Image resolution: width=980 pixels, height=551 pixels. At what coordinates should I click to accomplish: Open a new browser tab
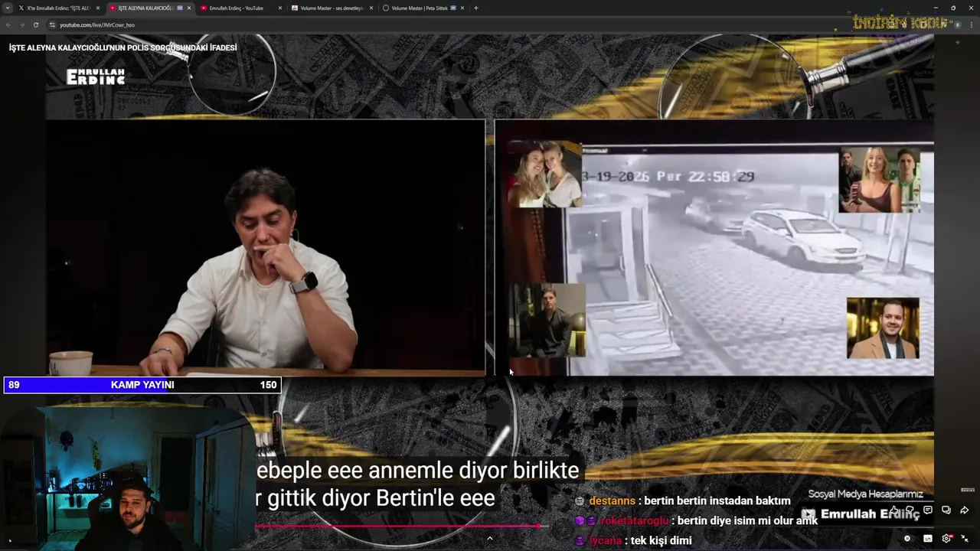476,8
